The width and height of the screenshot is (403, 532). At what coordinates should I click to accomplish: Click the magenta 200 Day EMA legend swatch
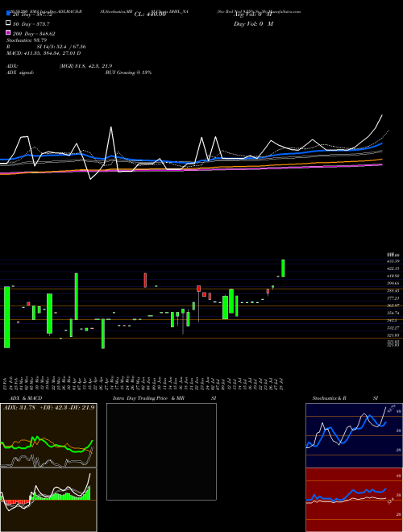(x=8, y=32)
